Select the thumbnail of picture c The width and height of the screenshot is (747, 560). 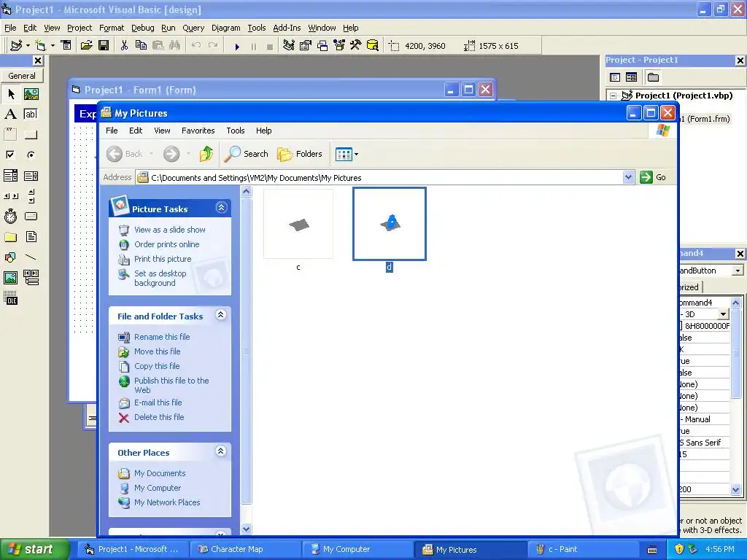(x=298, y=224)
